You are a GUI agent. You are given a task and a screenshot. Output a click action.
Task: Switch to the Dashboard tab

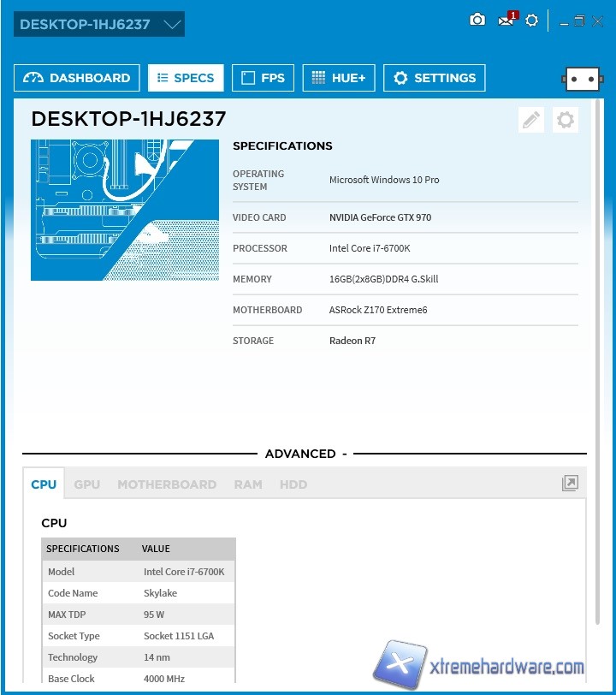pos(77,78)
